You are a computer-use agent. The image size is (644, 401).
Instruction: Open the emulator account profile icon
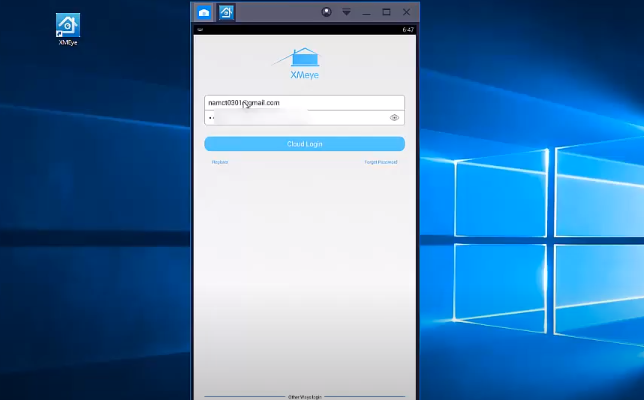(x=326, y=12)
